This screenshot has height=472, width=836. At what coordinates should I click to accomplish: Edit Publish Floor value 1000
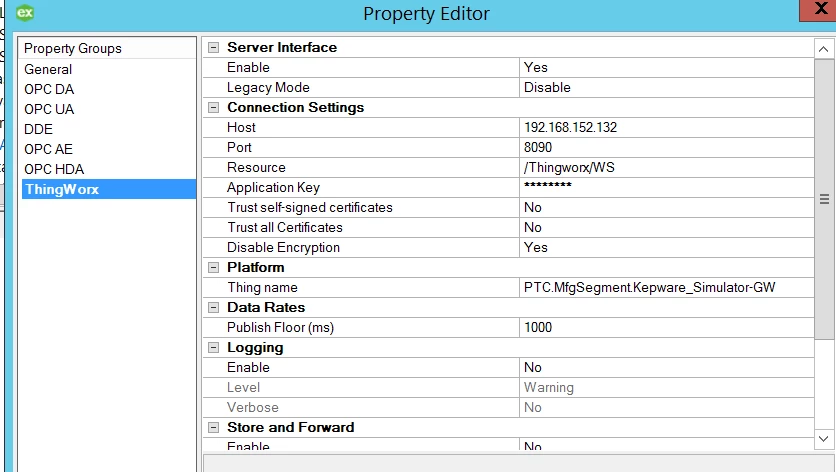pyautogui.click(x=666, y=327)
